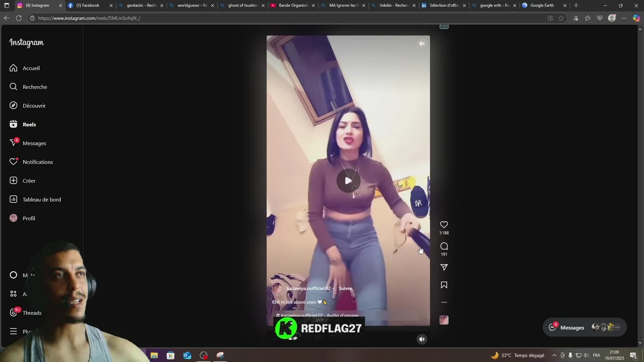Open Accueil in Instagram sidebar
Image resolution: width=644 pixels, height=362 pixels.
(x=25, y=68)
